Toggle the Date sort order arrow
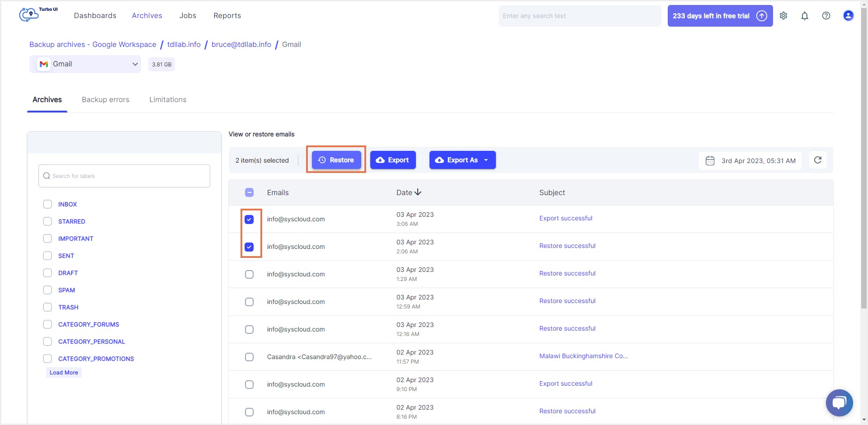The width and height of the screenshot is (868, 425). [x=417, y=192]
